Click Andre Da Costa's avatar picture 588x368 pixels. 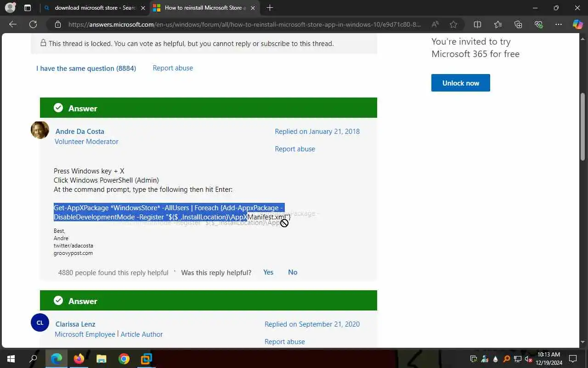pyautogui.click(x=40, y=130)
